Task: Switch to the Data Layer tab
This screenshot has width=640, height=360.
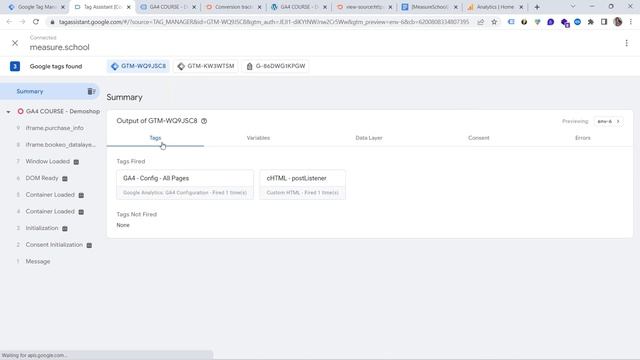Action: [x=369, y=138]
